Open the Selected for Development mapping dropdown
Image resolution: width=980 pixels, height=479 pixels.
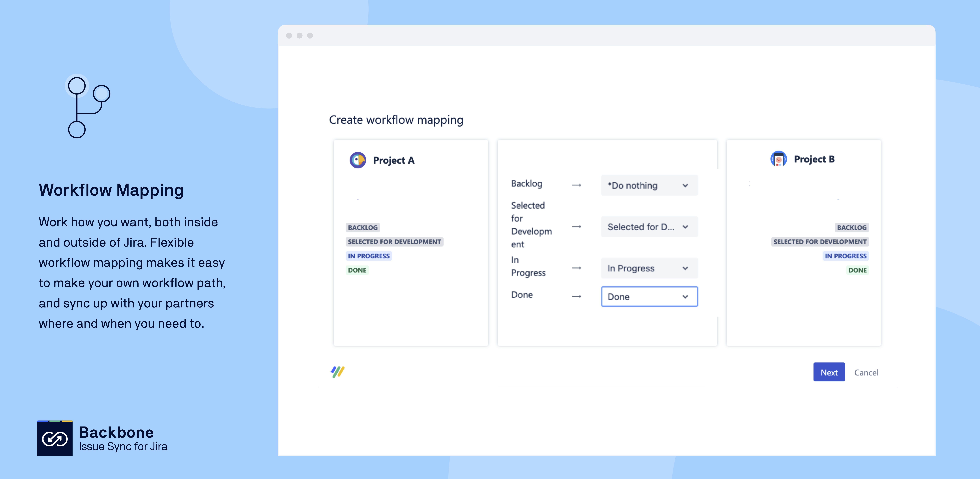coord(649,227)
